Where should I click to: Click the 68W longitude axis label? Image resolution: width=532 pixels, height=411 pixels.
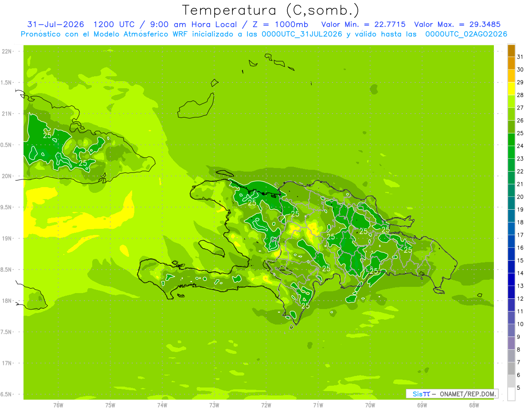[x=474, y=405]
